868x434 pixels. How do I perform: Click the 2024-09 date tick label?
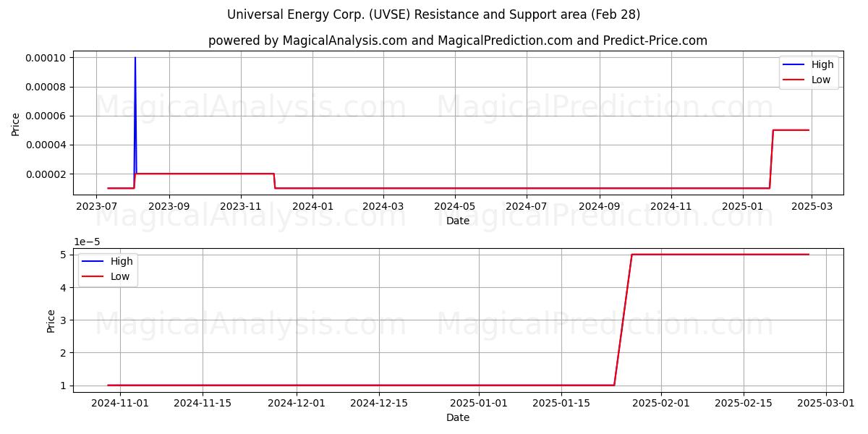[600, 206]
